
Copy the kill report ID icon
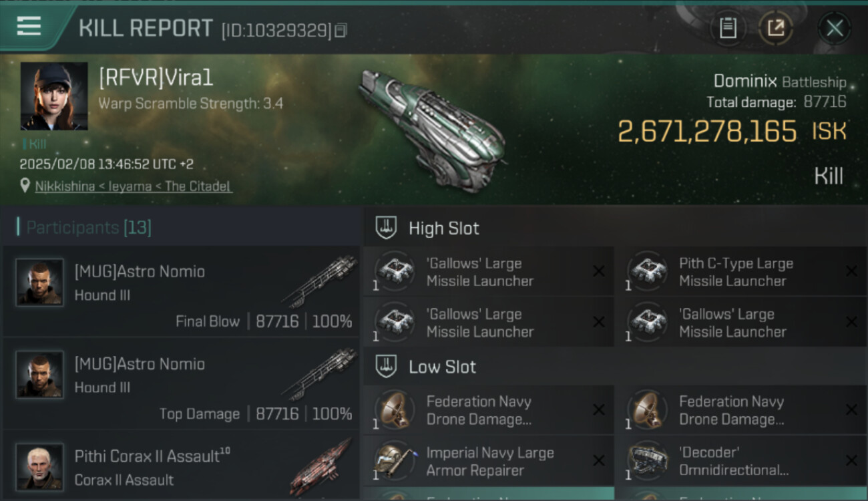(341, 30)
